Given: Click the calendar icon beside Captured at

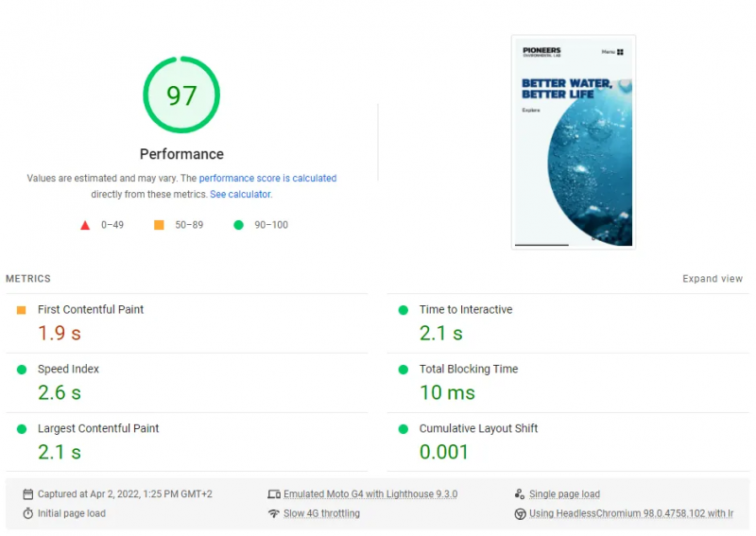Looking at the screenshot, I should [x=28, y=494].
